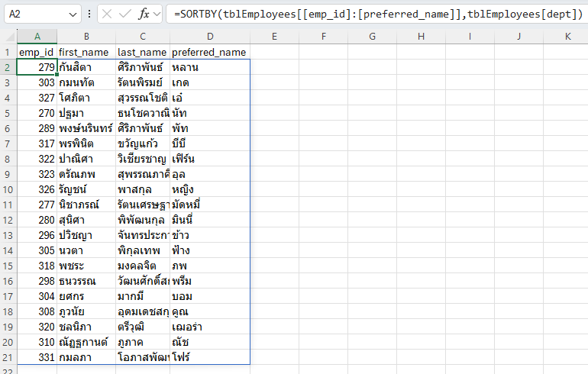
Task: Select cell containing emp_id 277
Action: (x=37, y=205)
